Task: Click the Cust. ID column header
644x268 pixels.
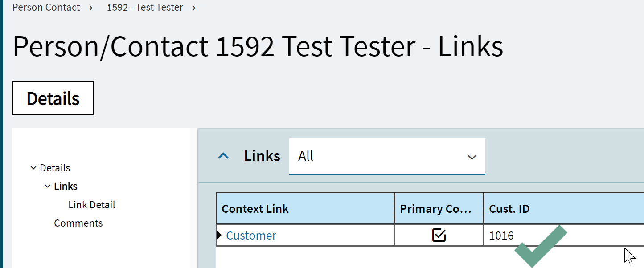Action: (564, 209)
